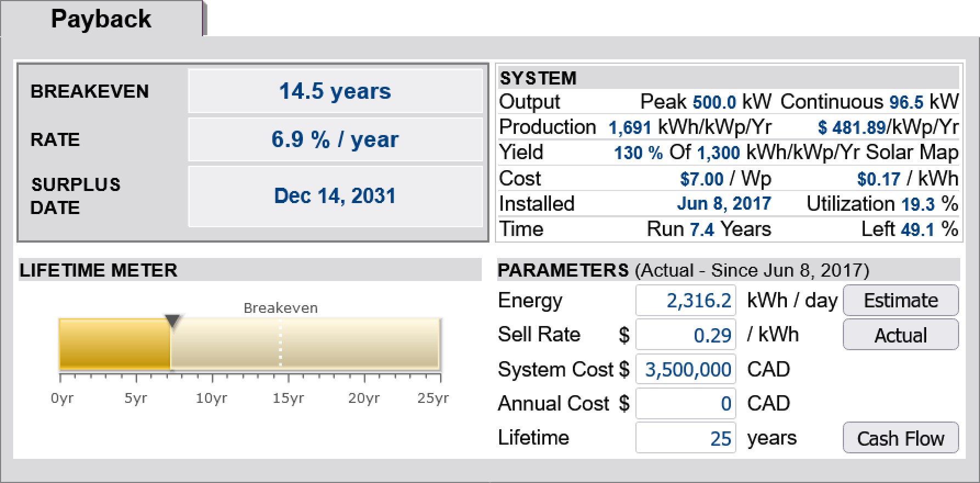Edit the System Cost field
The height and width of the screenshot is (483, 980).
685,369
